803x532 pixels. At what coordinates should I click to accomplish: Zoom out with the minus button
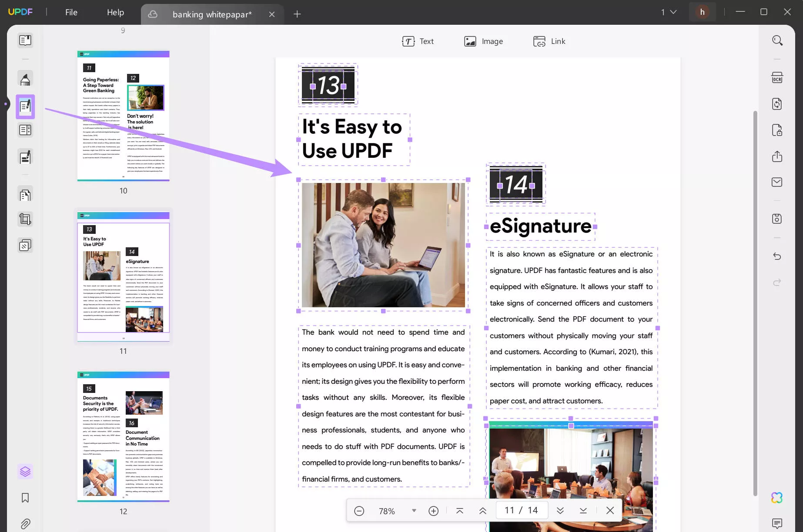(x=359, y=511)
